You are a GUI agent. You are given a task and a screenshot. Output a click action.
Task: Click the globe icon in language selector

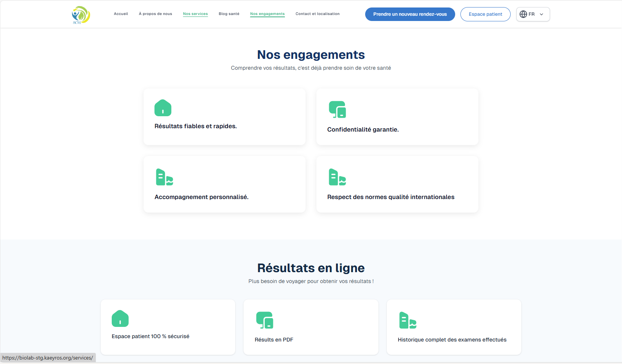[x=523, y=14]
